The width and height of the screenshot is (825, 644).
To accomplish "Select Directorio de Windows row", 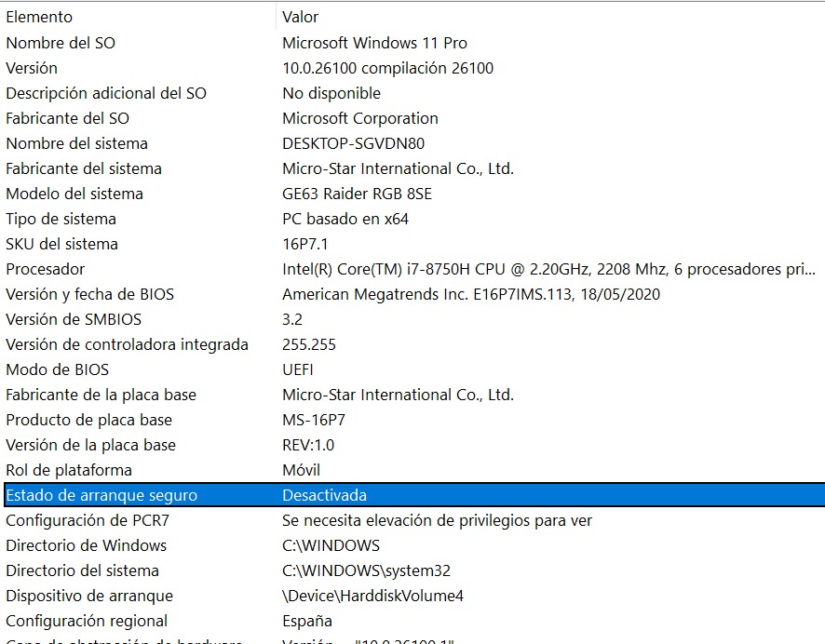I will (87, 546).
